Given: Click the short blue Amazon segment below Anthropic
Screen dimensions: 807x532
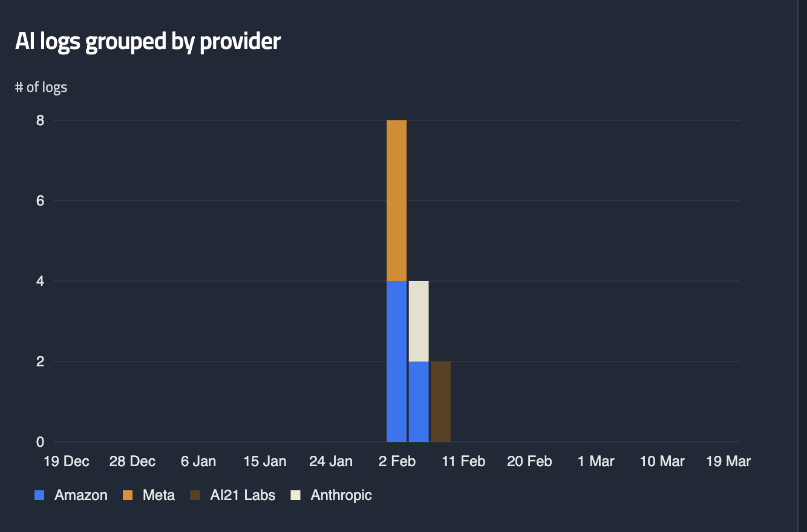Looking at the screenshot, I should (x=419, y=401).
